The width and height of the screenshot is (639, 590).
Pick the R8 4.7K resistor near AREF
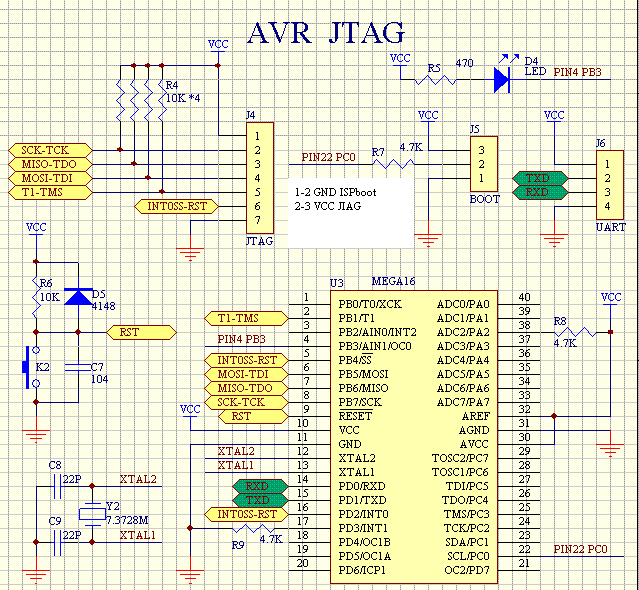pos(575,332)
